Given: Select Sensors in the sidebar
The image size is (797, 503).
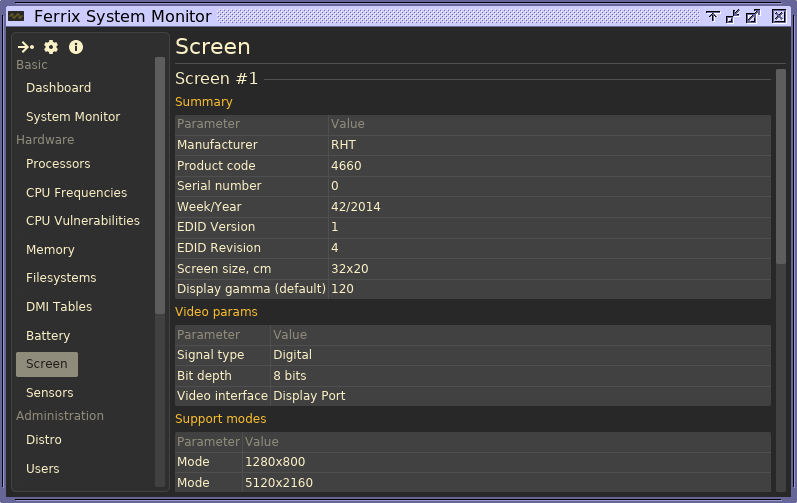Looking at the screenshot, I should click(x=49, y=393).
